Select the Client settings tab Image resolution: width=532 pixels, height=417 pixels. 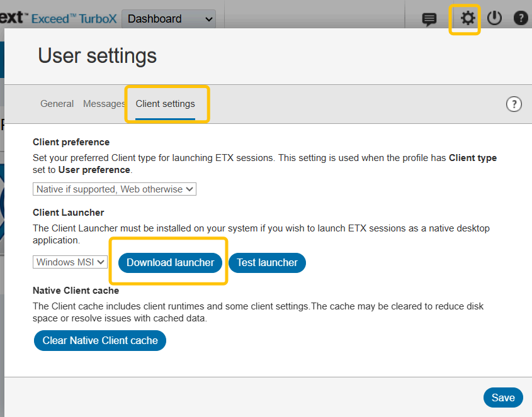(166, 104)
